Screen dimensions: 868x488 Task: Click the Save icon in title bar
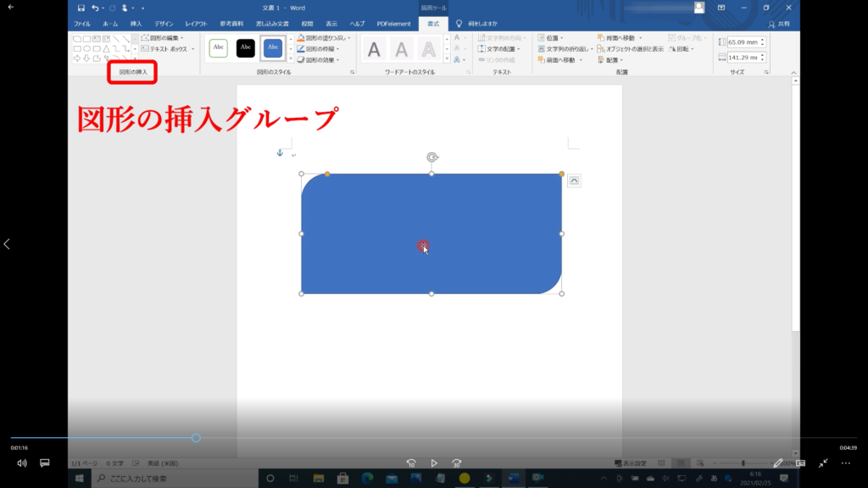tap(81, 8)
